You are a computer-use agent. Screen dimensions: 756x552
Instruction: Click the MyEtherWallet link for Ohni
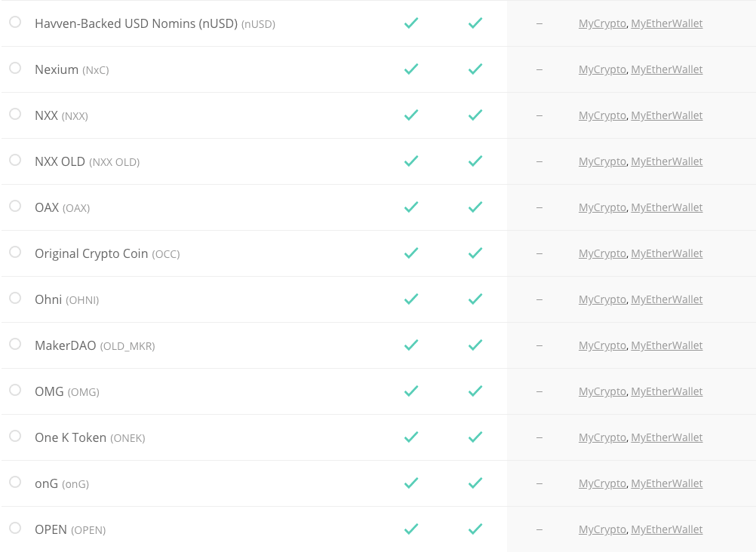point(667,299)
